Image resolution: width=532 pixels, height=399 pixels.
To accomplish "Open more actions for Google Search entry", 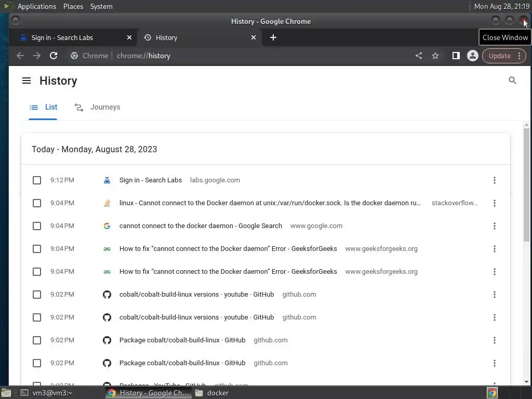I will tap(494, 226).
